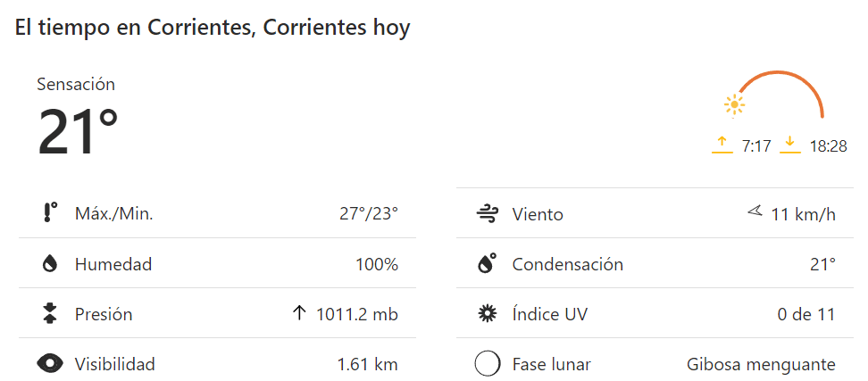Click the 18:28 sunset time

coord(828,146)
